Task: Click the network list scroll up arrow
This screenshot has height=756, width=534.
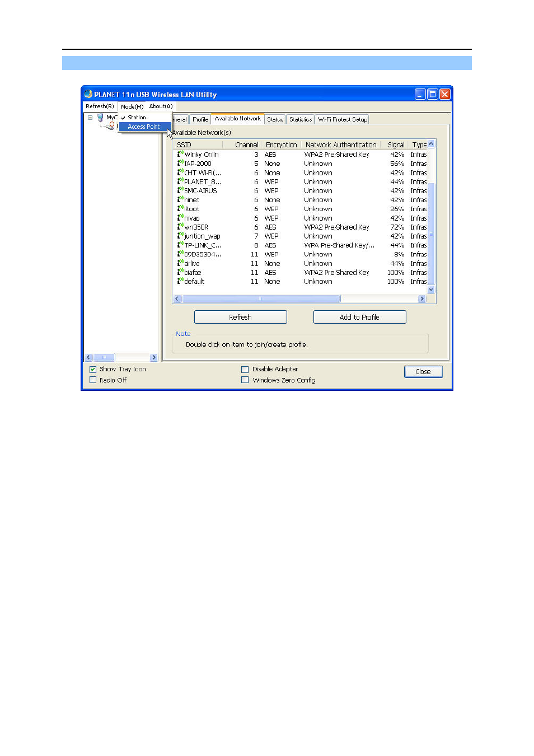Action: tap(431, 144)
